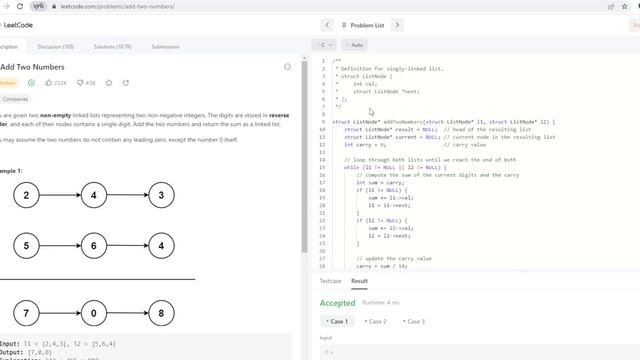Select Case 1 result
This screenshot has height=360, width=640.
coord(337,321)
